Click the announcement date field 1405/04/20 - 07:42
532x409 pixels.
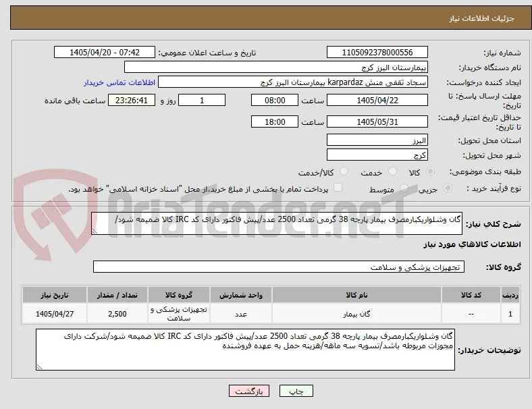[x=105, y=52]
